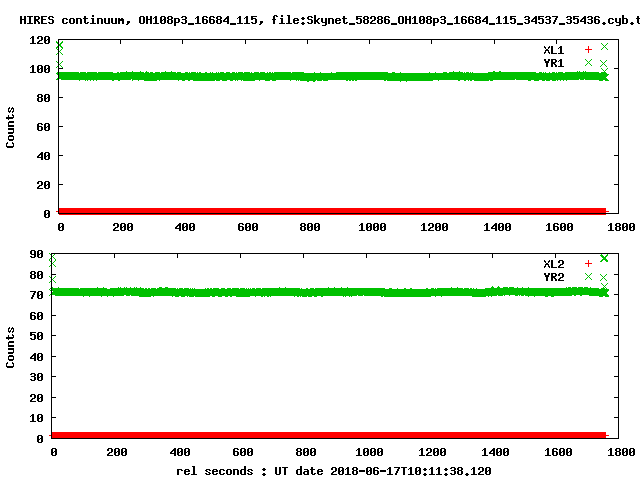Click the Counts axis label of upper plot

(10, 127)
